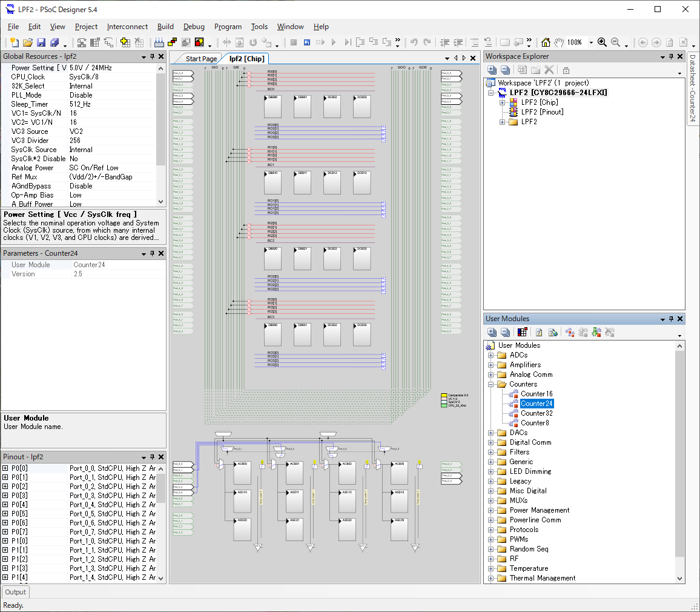Select LPF2 [Pinout] in Workspace Explorer

543,112
